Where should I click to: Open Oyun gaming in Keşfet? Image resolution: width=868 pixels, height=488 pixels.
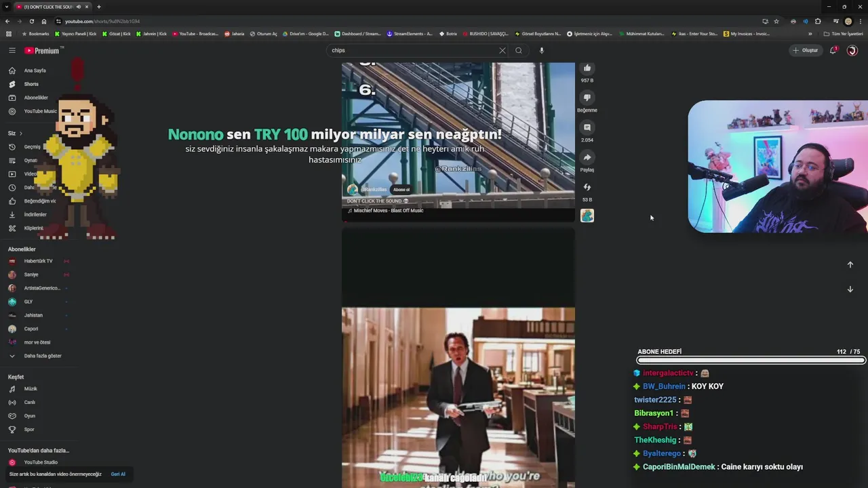point(29,416)
